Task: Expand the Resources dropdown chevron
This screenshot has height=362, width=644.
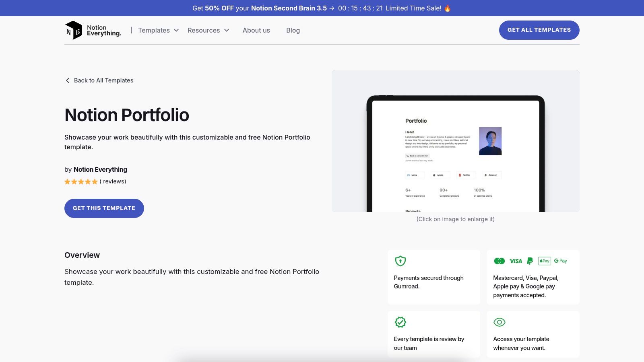Action: tap(227, 30)
